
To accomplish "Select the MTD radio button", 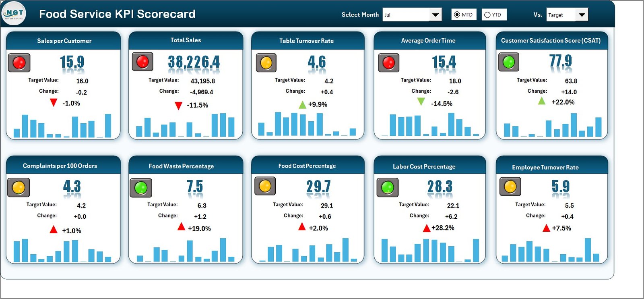I will (457, 15).
